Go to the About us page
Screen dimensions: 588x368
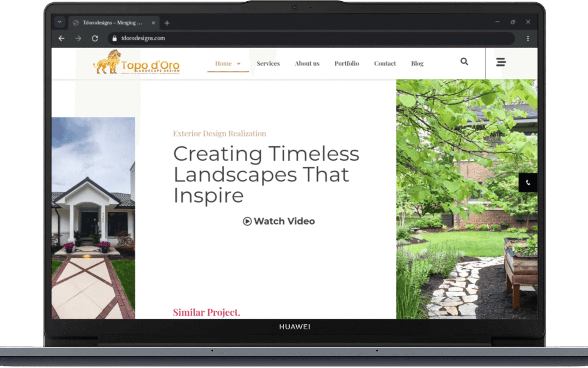pyautogui.click(x=307, y=64)
